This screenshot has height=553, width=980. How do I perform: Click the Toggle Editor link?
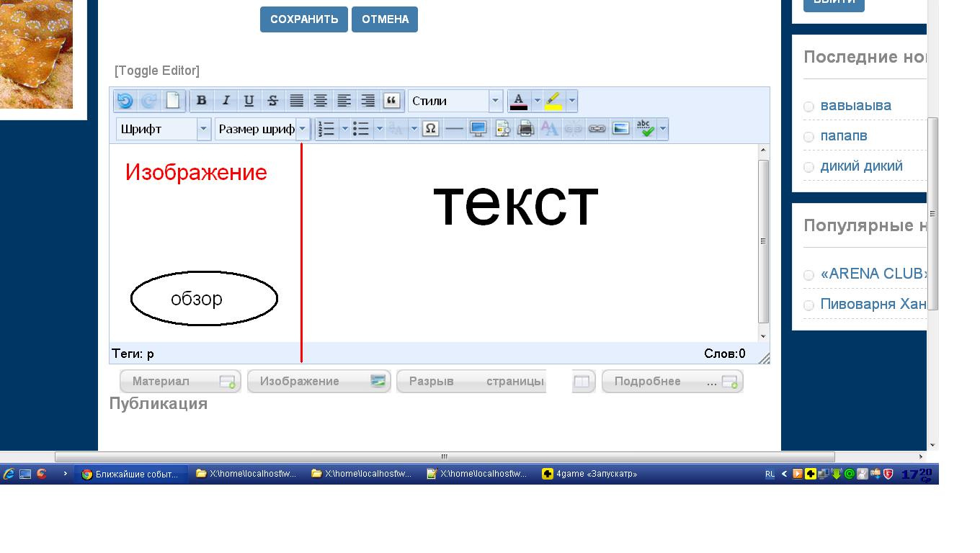[x=157, y=71]
